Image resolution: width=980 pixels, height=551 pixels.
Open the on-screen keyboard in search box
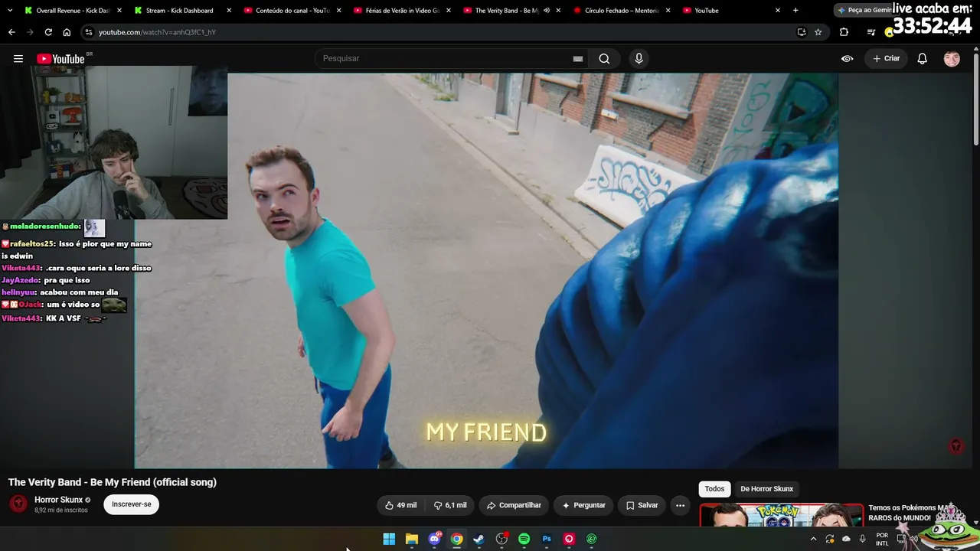[578, 59]
